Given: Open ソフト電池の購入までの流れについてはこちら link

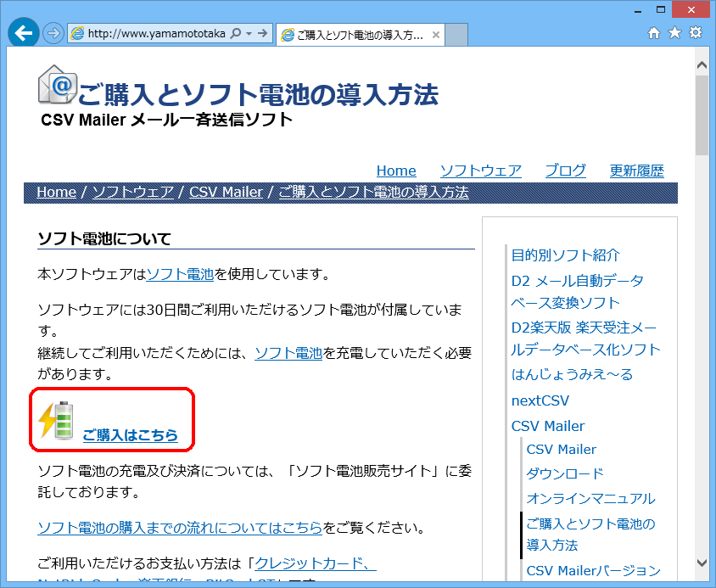Looking at the screenshot, I should [x=179, y=528].
